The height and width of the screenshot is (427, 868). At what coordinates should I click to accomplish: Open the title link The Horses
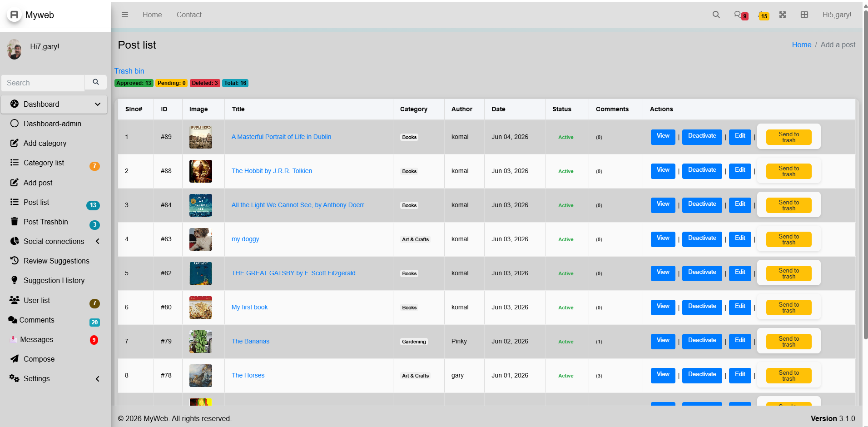point(248,375)
